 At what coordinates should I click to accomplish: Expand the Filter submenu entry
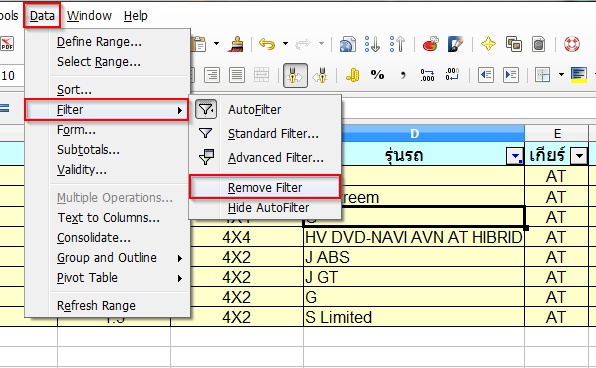(x=107, y=110)
